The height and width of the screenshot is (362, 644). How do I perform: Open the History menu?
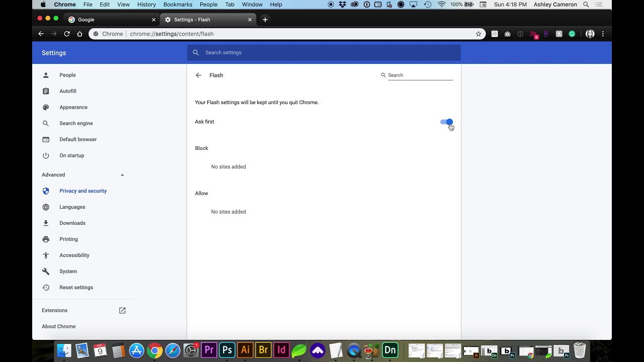click(x=146, y=5)
